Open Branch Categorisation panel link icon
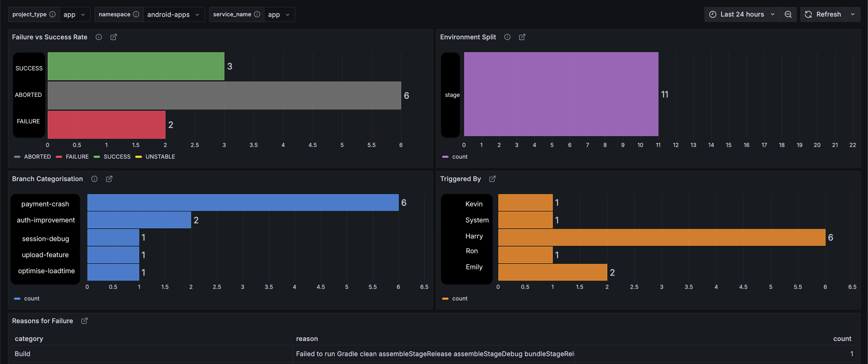 tap(109, 179)
